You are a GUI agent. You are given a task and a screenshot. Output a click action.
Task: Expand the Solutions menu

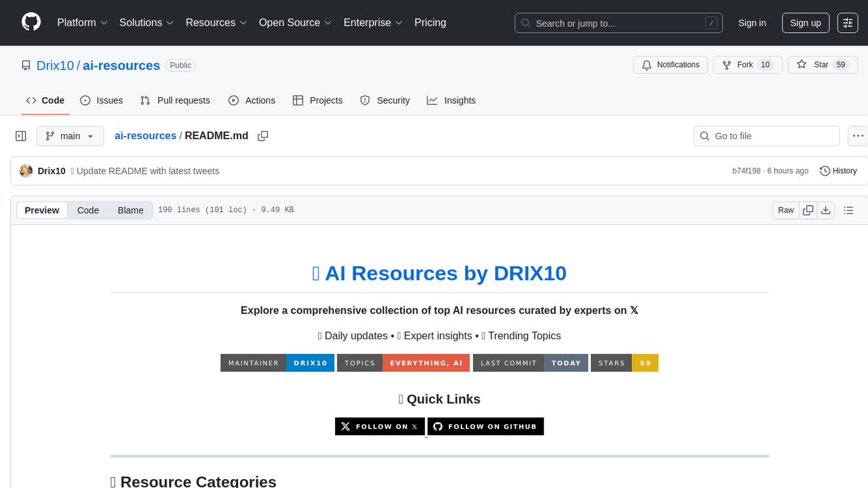tap(147, 22)
